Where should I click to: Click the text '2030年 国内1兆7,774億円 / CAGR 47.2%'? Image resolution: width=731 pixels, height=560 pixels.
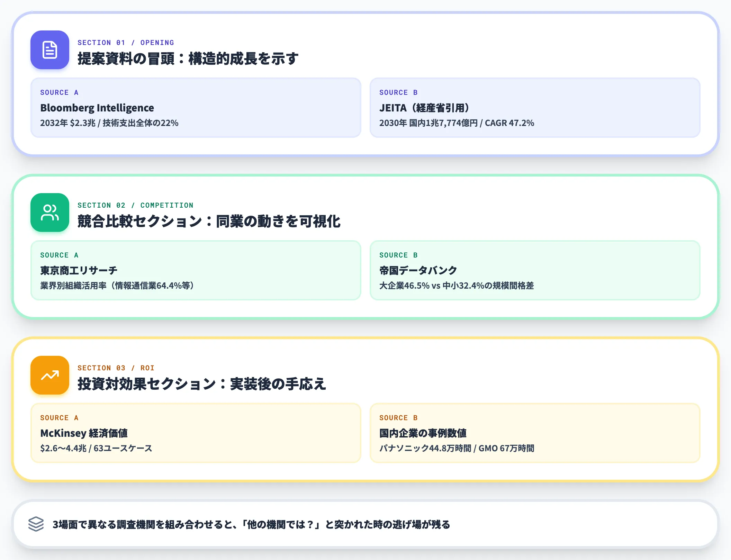(x=457, y=123)
